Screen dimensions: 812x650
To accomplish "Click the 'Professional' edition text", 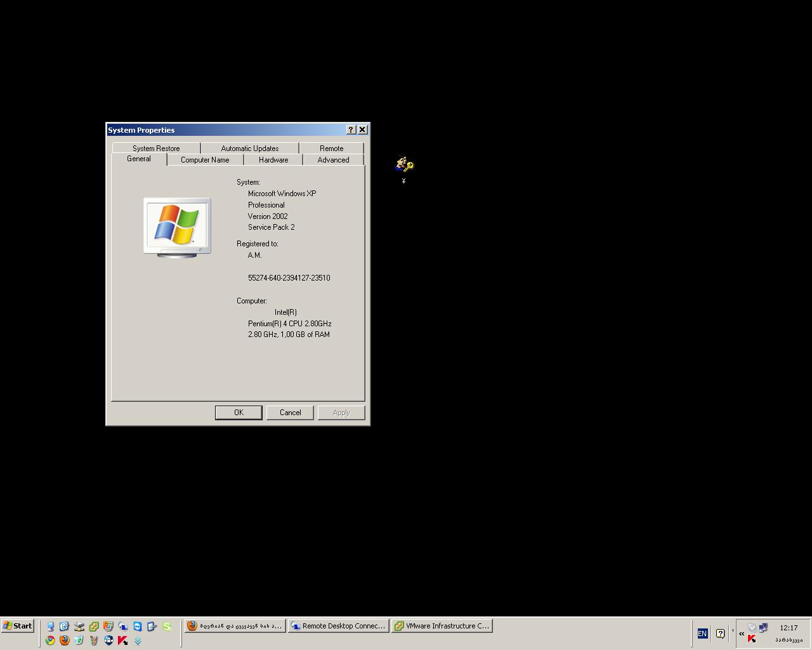I will pyautogui.click(x=266, y=205).
